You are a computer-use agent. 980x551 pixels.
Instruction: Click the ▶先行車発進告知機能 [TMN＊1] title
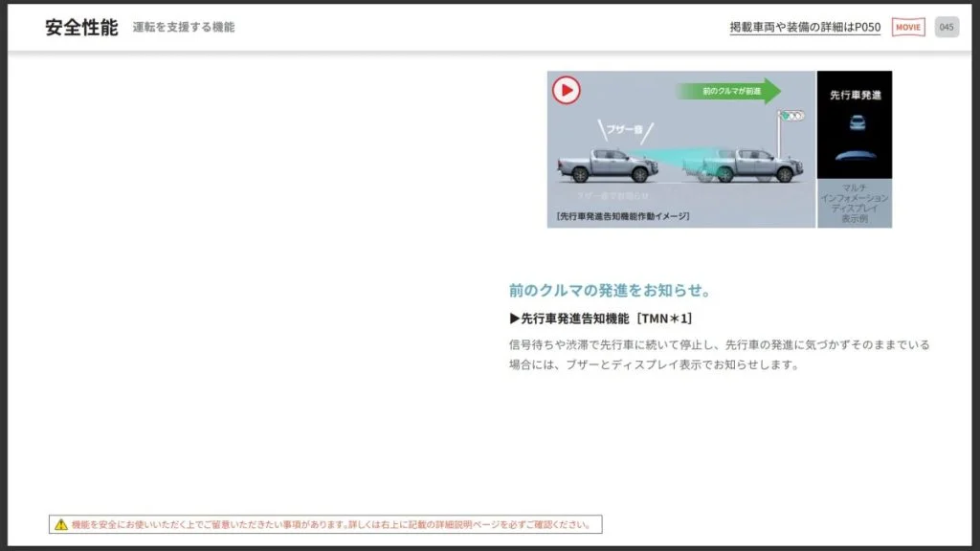601,319
